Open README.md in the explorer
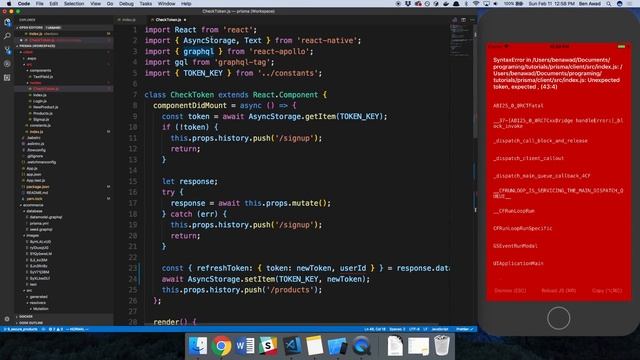Screen dimensions: 640x360 click(x=37, y=193)
